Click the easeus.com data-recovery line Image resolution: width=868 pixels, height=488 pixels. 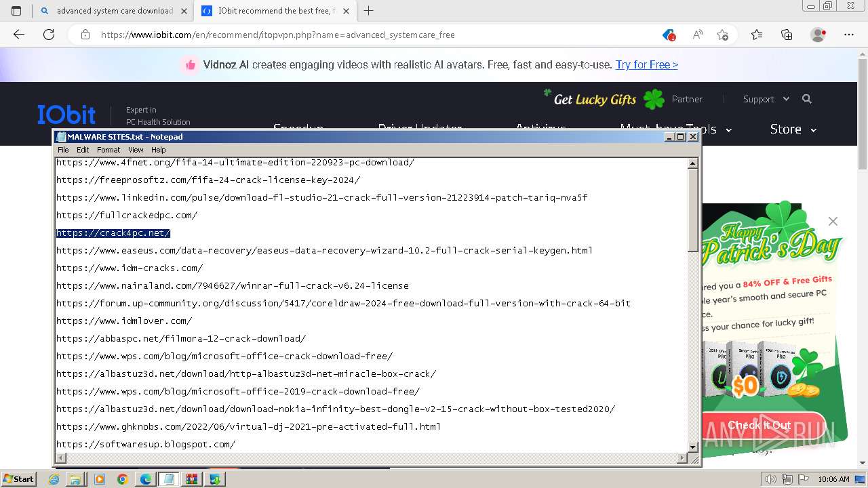pos(325,251)
